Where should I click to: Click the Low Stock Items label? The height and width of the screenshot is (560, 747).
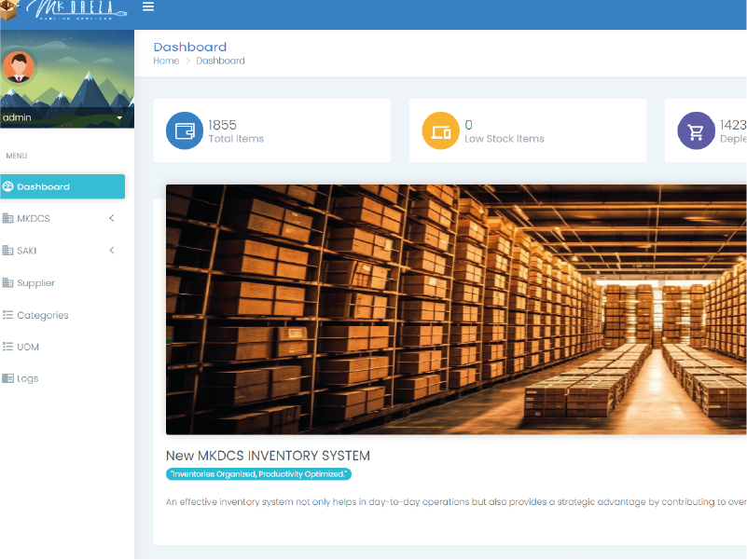point(505,139)
